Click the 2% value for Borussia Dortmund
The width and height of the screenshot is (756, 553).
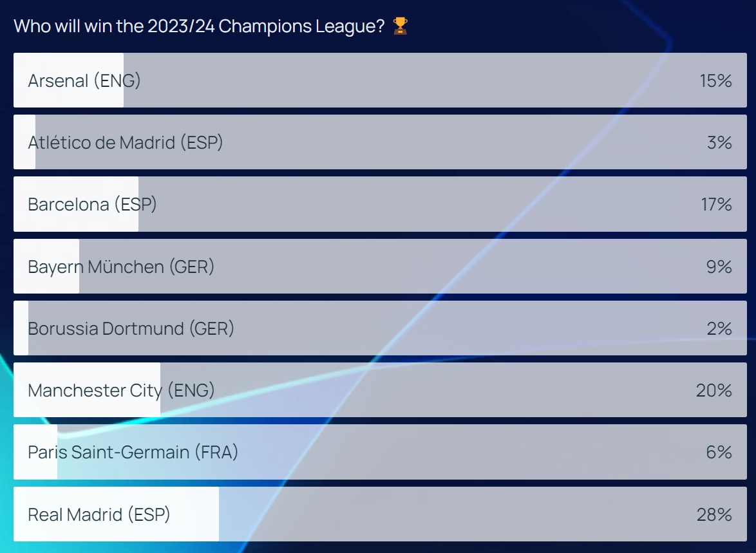click(719, 328)
